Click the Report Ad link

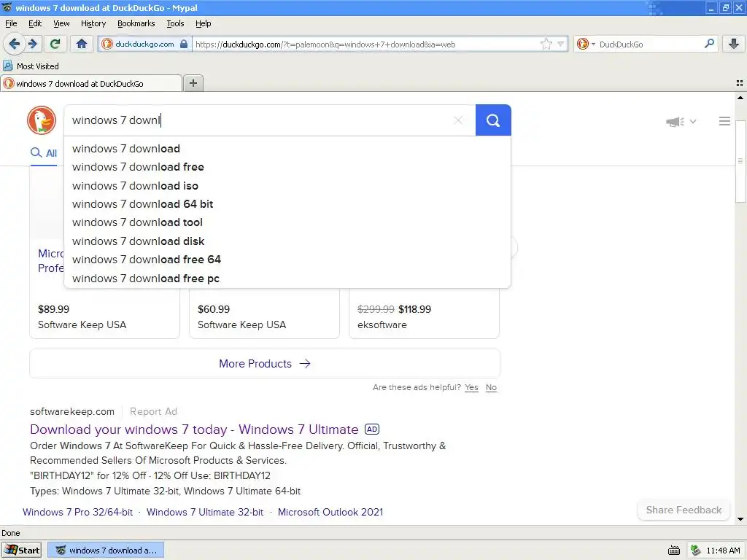point(153,411)
